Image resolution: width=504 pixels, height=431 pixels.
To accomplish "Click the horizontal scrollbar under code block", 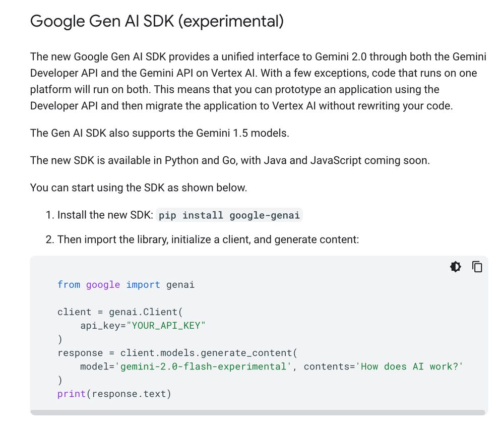I will tap(258, 412).
